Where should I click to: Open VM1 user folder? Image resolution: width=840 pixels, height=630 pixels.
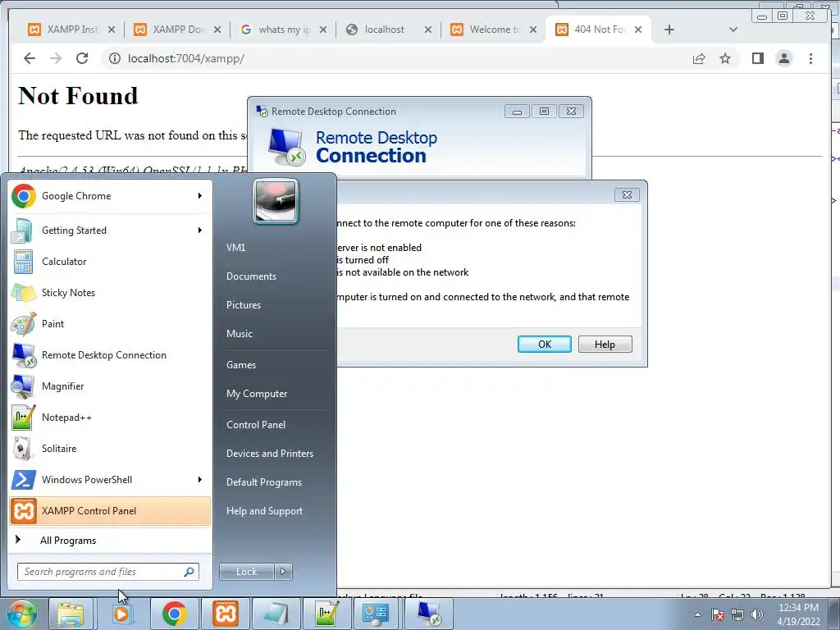[235, 248]
